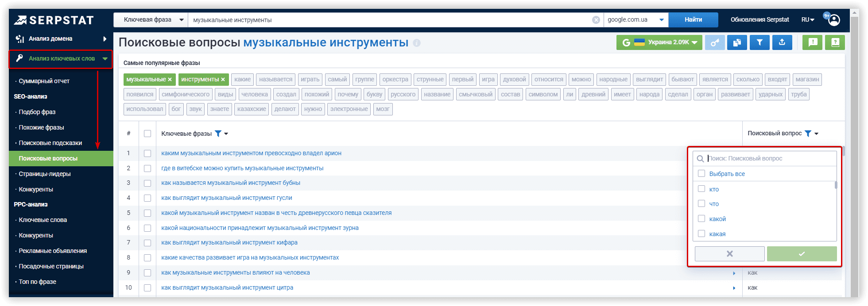Click the magnifier icon in the filter popup
This screenshot has height=306, width=868.
(x=701, y=159)
